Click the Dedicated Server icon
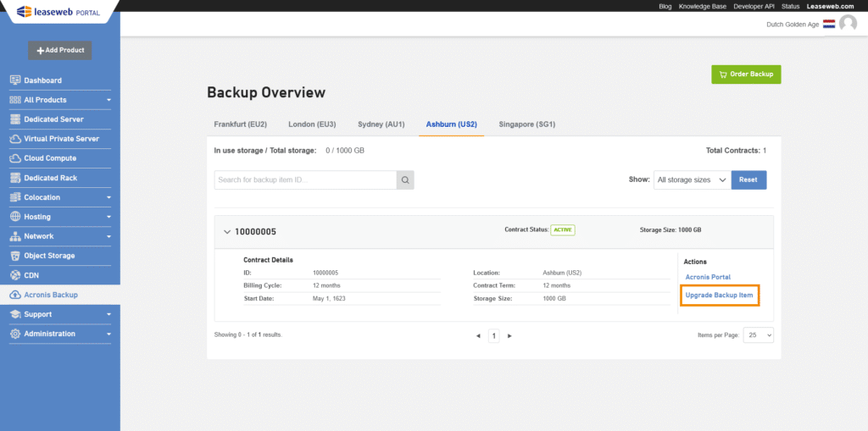 pos(15,119)
